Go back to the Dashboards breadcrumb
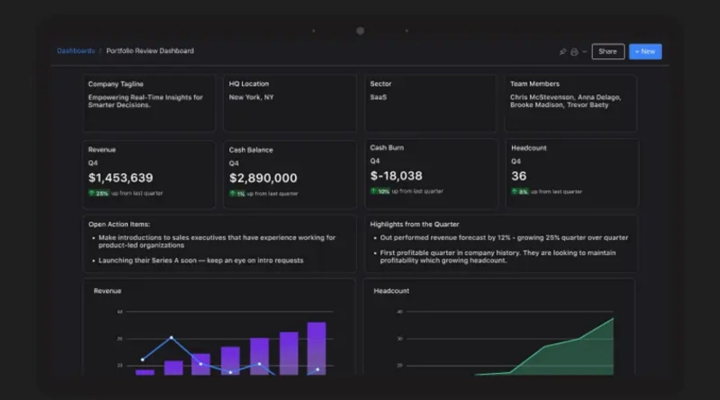Viewport: 720px width, 400px height. coord(76,51)
